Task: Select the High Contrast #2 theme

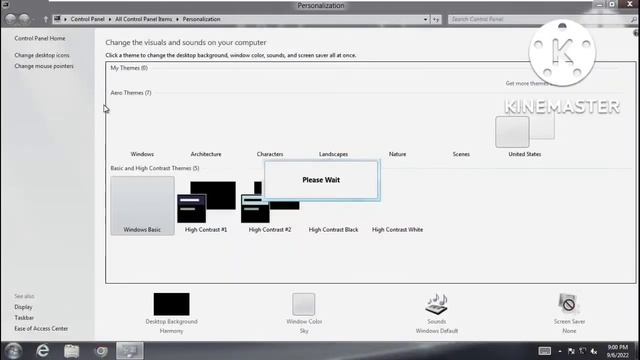Action: [270, 206]
